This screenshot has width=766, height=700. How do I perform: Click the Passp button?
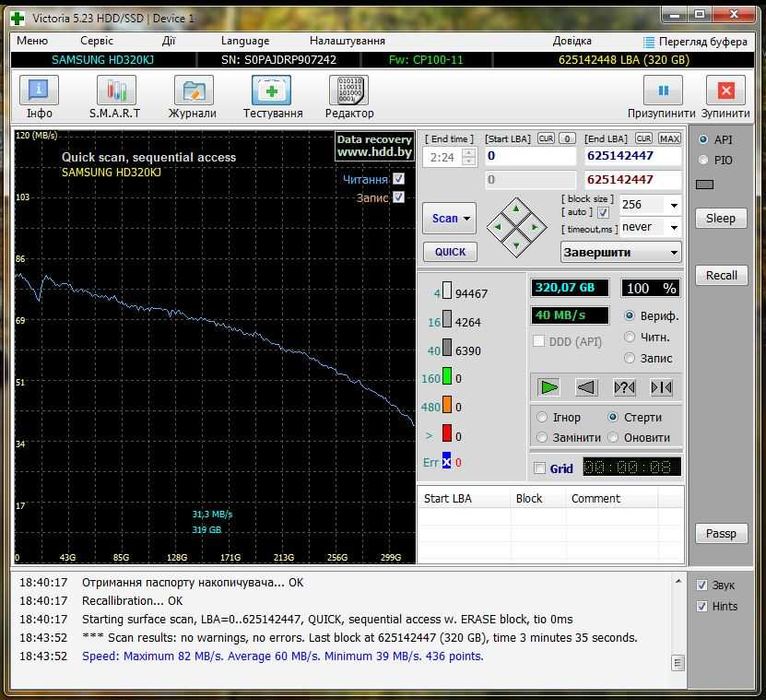coord(720,534)
